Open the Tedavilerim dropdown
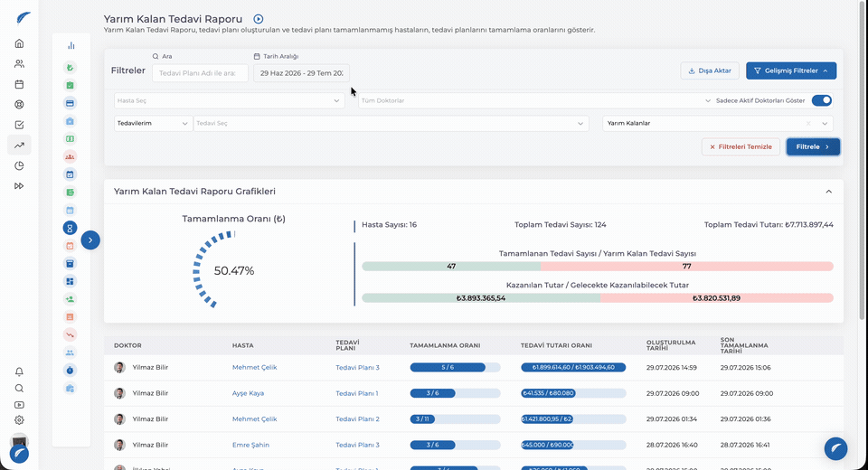The height and width of the screenshot is (470, 868). click(153, 124)
